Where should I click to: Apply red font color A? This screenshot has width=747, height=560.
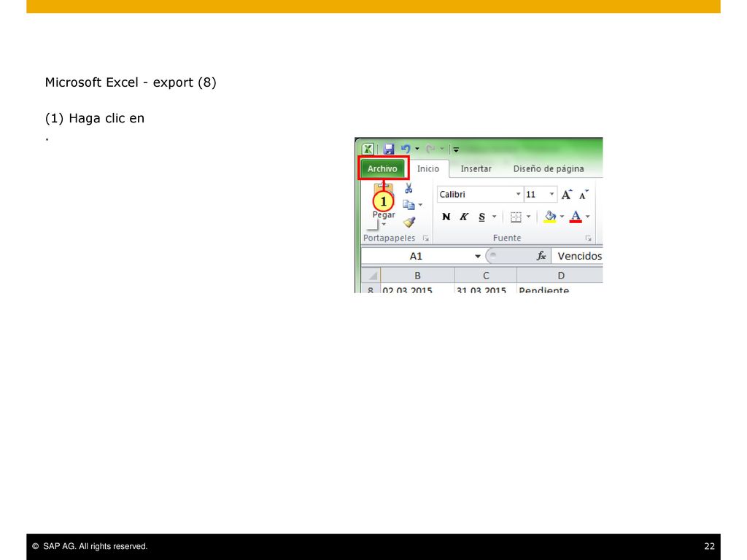[576, 217]
